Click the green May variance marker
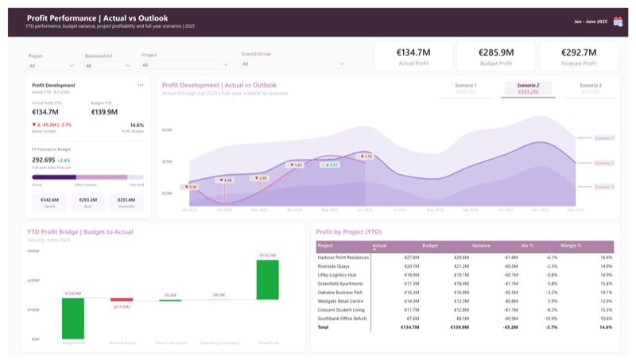Screen dimensions: 636x364 (330, 165)
